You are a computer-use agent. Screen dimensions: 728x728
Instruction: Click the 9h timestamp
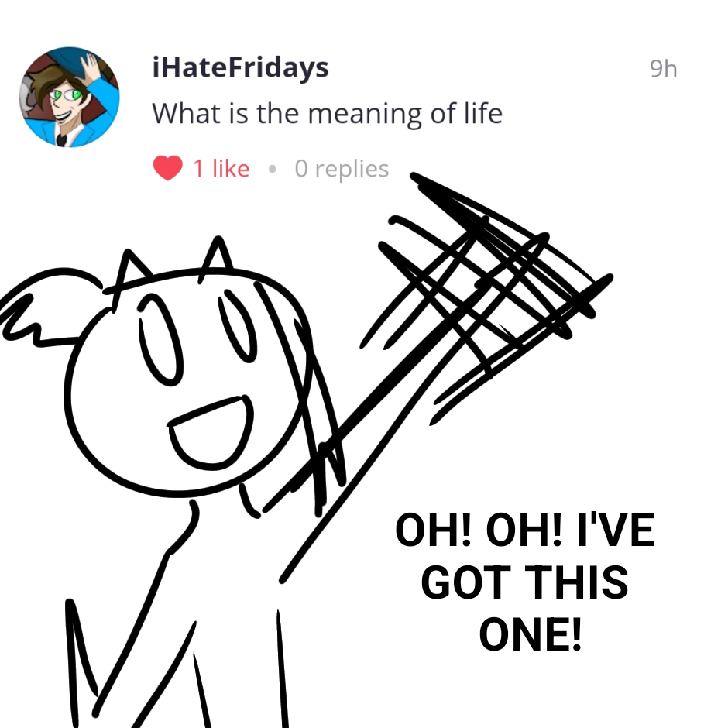pos(663,70)
